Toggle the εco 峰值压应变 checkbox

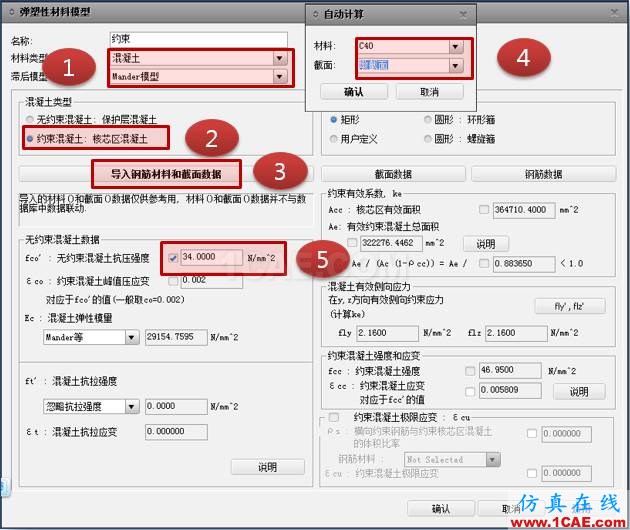(x=173, y=280)
